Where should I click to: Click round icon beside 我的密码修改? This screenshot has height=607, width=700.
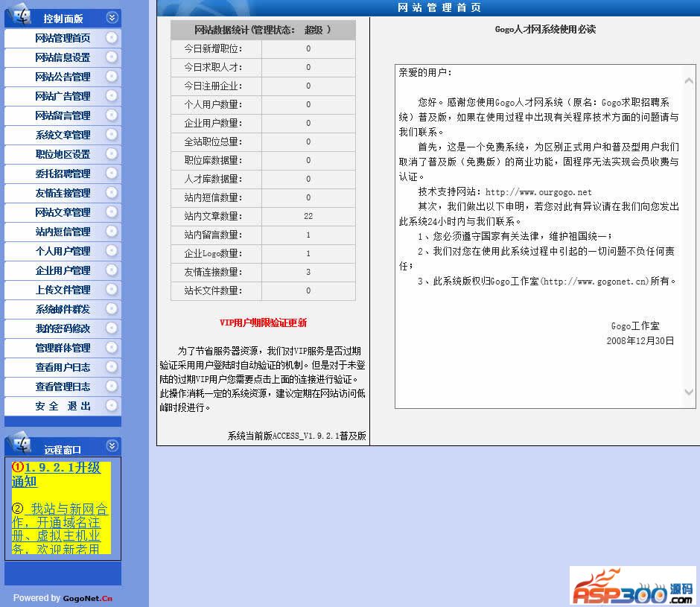112,328
